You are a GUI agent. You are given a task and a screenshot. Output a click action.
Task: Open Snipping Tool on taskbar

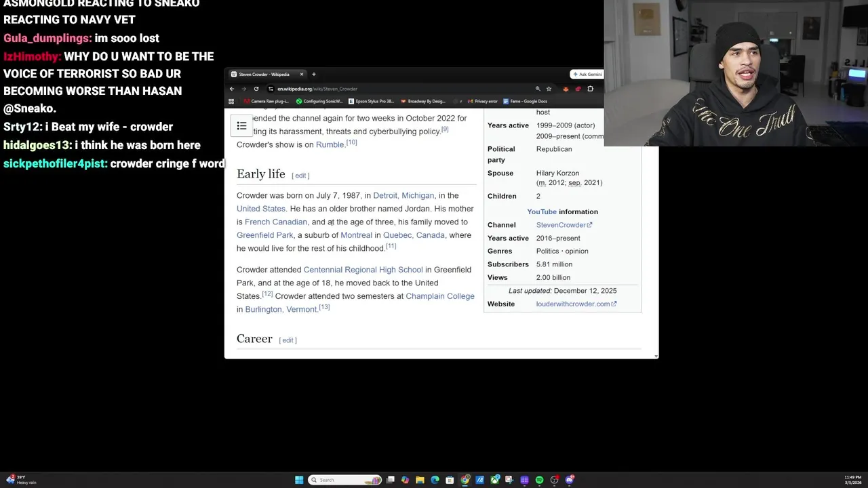[509, 480]
